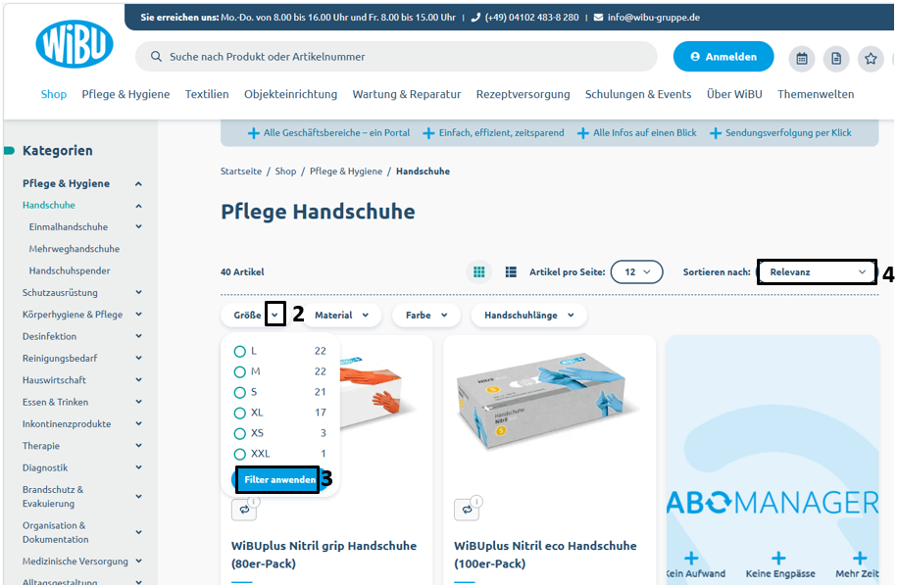Open Essen & Trinken sidebar category
Screen dimensions: 898x588
click(x=55, y=402)
